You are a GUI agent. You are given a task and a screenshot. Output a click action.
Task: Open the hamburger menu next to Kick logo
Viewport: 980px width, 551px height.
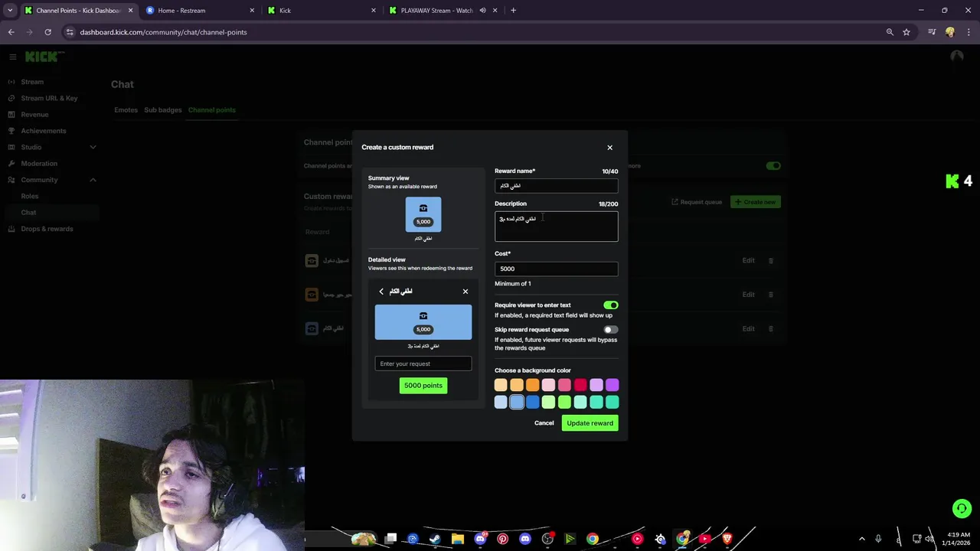[13, 57]
